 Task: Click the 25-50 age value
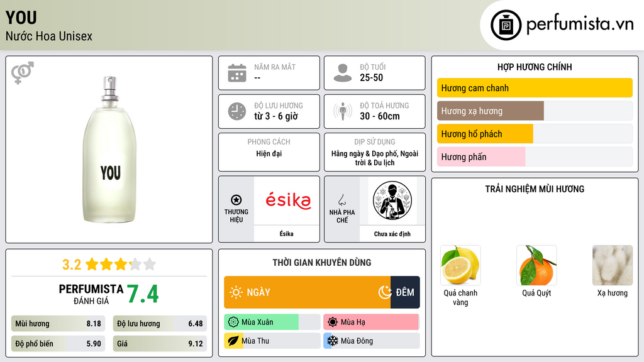[x=371, y=77]
